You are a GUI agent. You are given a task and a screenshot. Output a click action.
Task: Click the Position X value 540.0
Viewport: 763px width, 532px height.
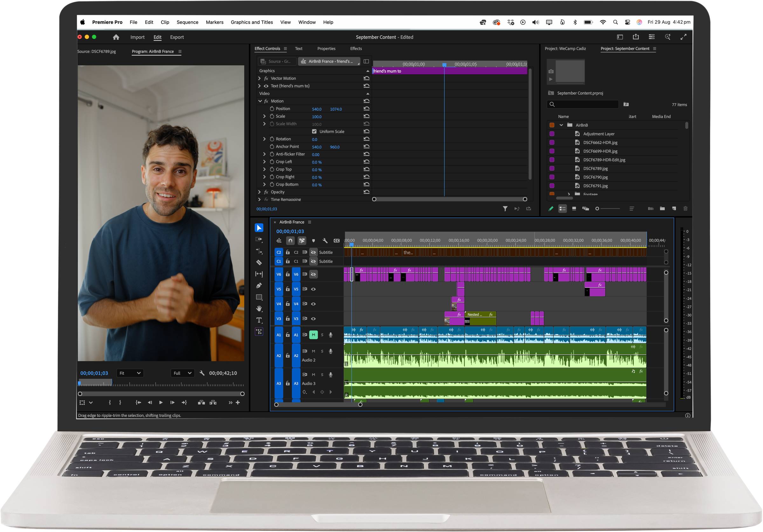click(x=317, y=109)
